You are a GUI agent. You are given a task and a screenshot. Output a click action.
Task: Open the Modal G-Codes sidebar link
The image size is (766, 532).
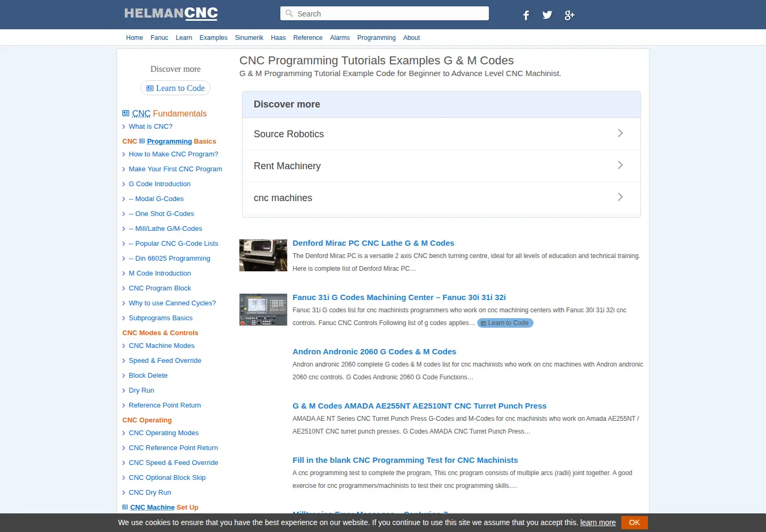pyautogui.click(x=156, y=199)
